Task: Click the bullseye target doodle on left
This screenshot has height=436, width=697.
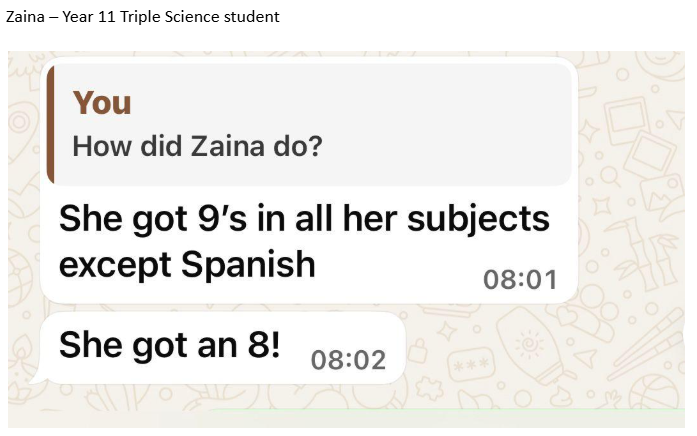Action: [x=20, y=121]
